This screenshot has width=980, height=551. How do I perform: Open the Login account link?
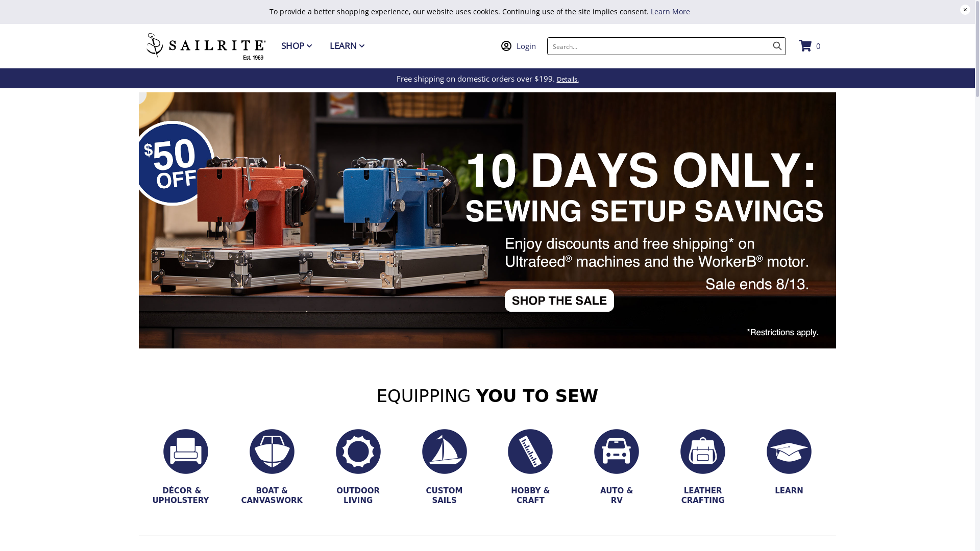[x=519, y=46]
